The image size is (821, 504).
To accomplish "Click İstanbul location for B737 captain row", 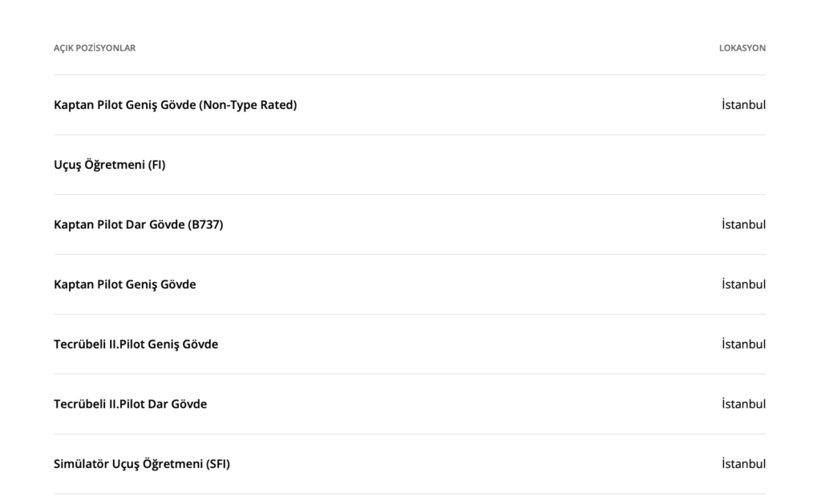I will tap(743, 224).
